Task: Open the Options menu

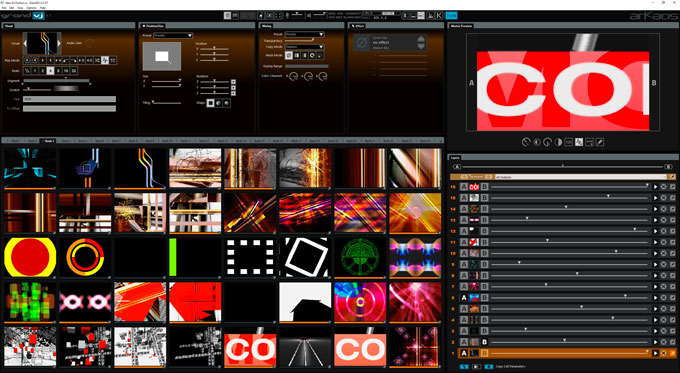Action: [31, 8]
